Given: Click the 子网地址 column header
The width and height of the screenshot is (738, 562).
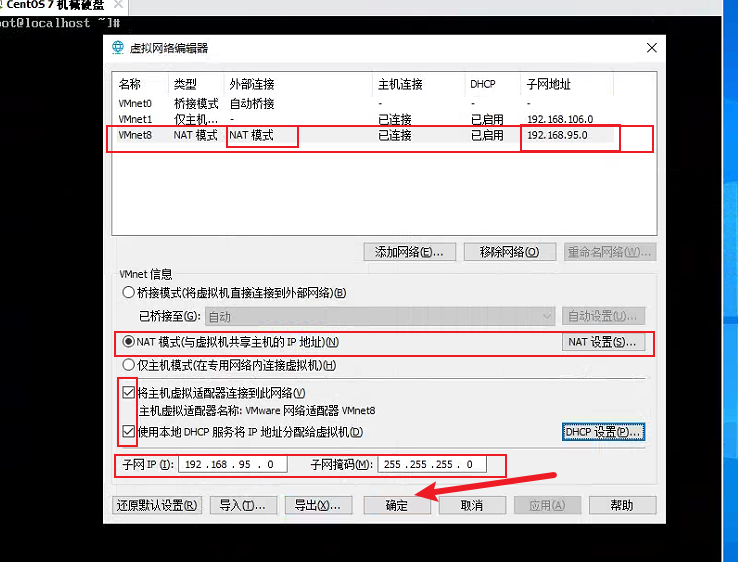Looking at the screenshot, I should point(567,84).
